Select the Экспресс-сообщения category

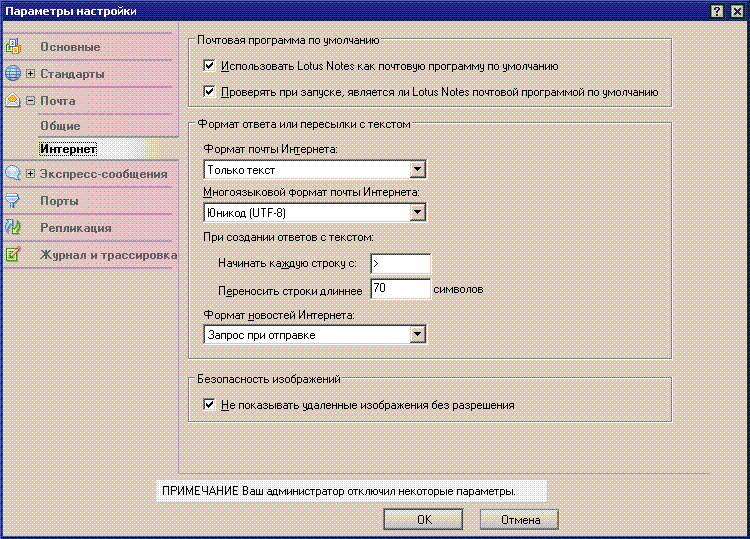(x=104, y=174)
